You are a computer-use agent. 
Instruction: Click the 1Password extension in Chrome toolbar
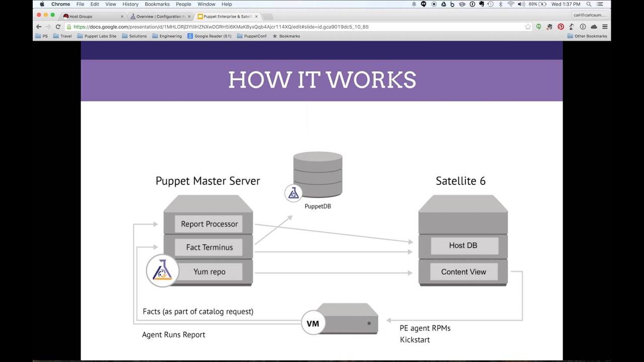click(583, 27)
